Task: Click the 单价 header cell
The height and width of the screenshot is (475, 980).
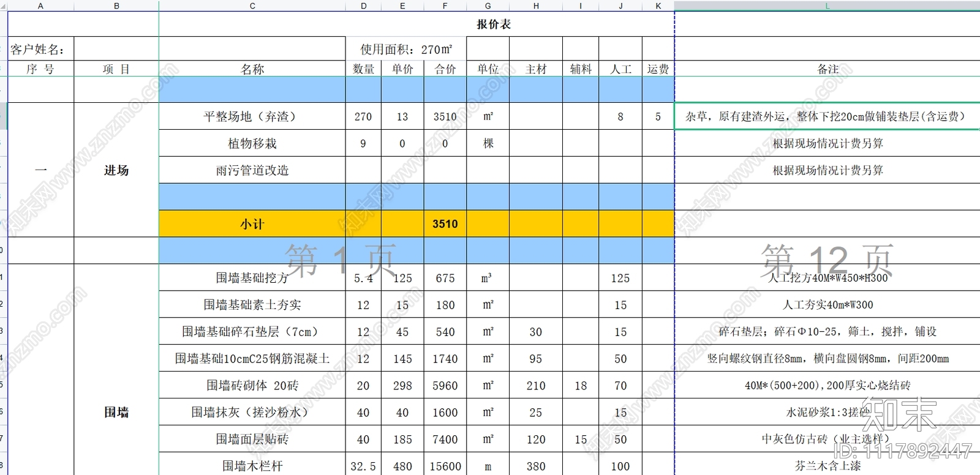Action: tap(402, 69)
